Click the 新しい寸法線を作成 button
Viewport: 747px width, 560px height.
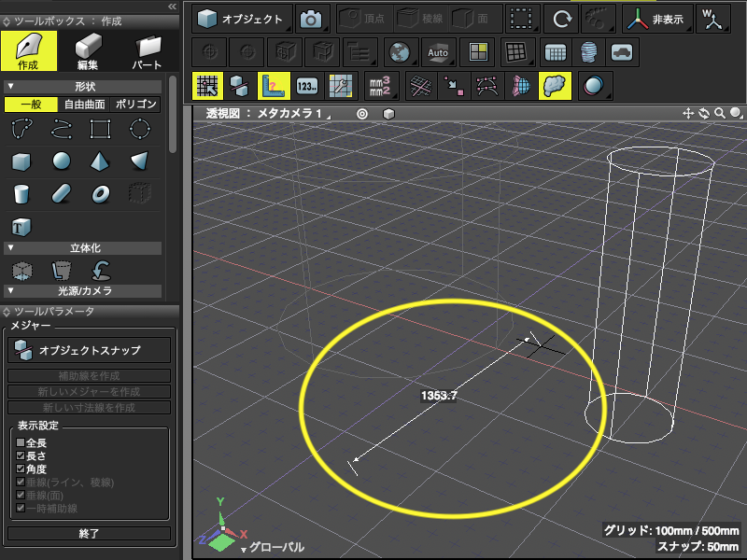click(x=89, y=407)
